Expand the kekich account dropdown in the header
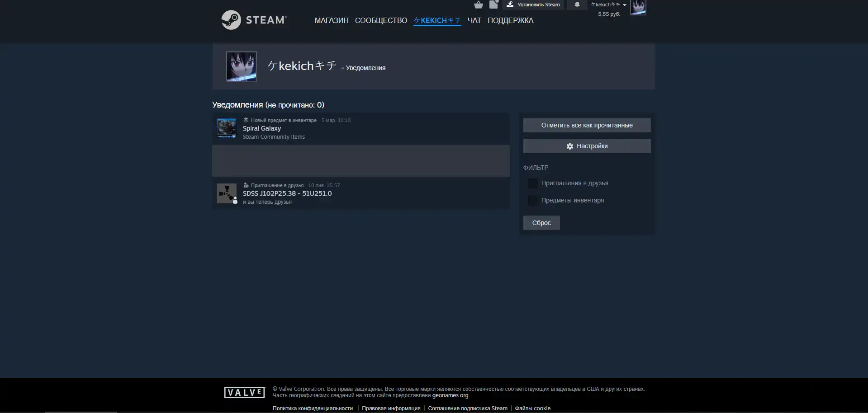This screenshot has height=413, width=868. click(x=608, y=5)
